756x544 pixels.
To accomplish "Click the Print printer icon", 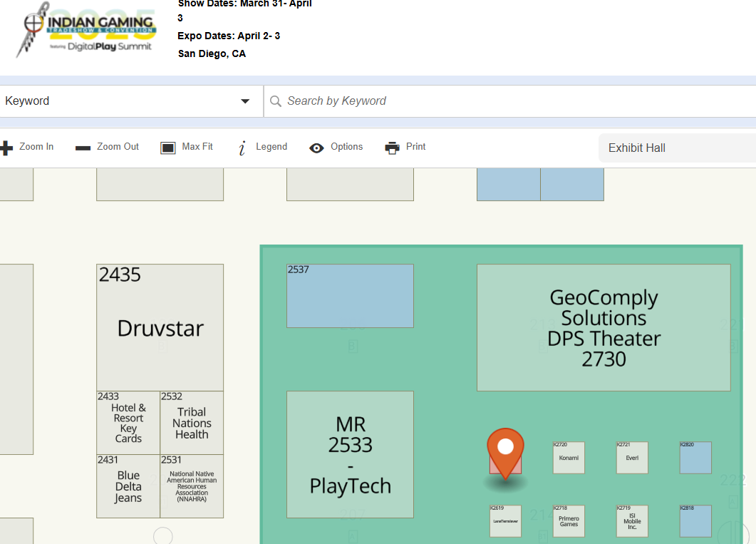I will point(393,148).
